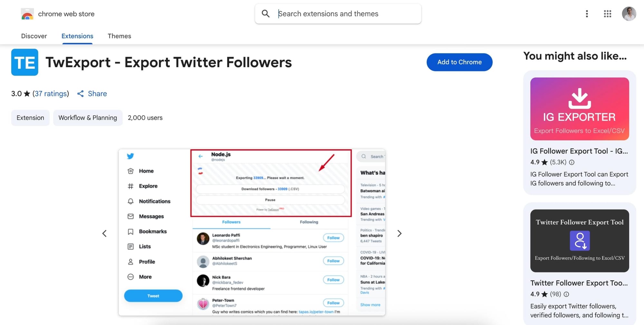Screen dimensions: 644x325
Task: Click the Add to Chrome button
Action: pos(459,62)
